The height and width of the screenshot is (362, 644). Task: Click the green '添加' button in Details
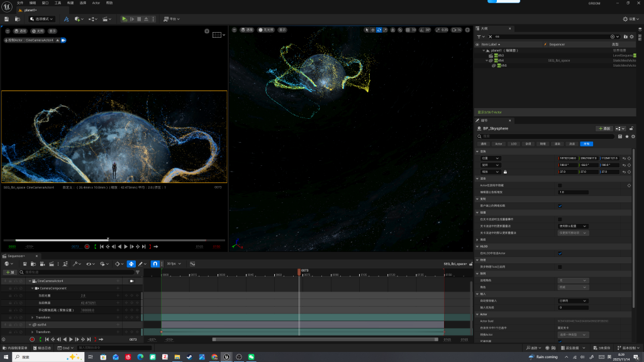(604, 128)
